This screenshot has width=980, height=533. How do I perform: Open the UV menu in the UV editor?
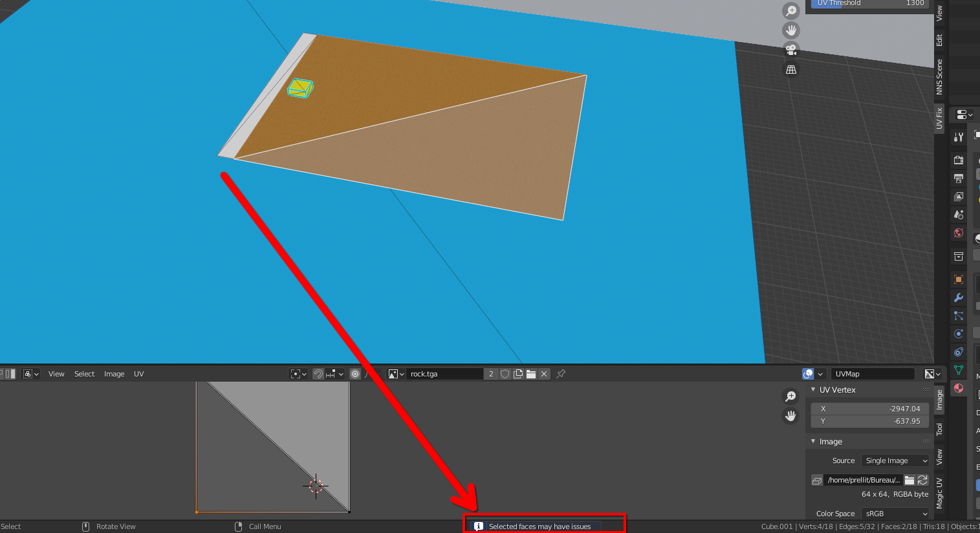pos(138,374)
